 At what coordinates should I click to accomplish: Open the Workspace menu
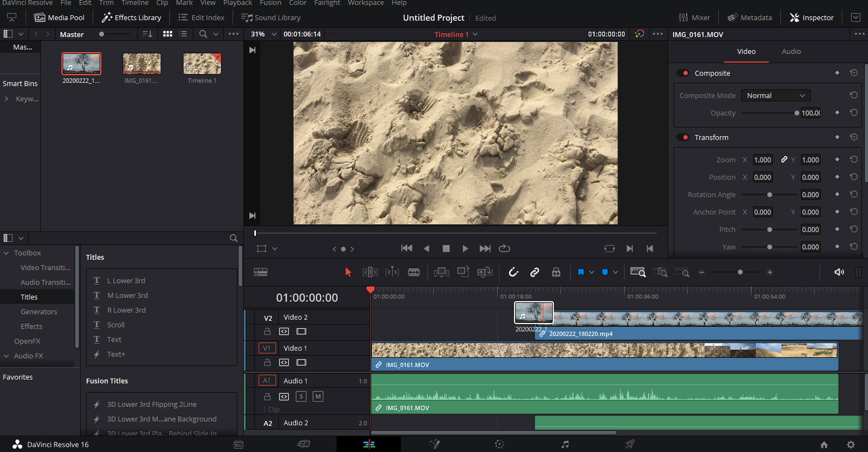[365, 3]
